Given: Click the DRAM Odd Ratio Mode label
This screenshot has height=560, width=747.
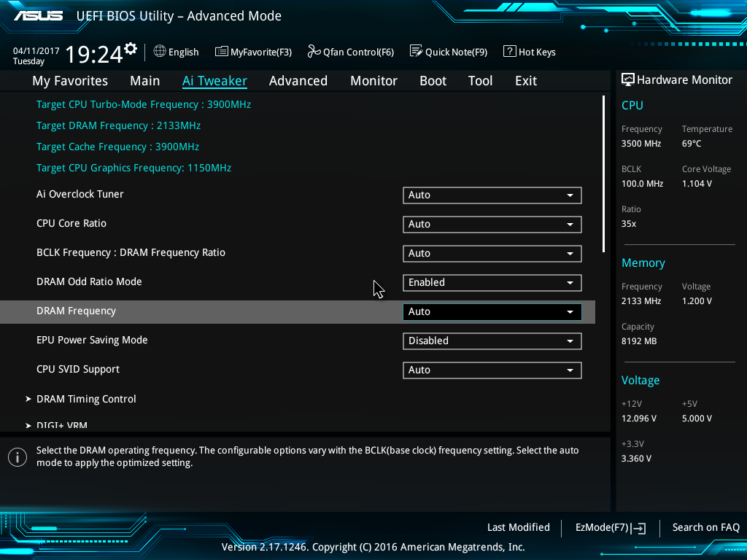Looking at the screenshot, I should coord(89,281).
